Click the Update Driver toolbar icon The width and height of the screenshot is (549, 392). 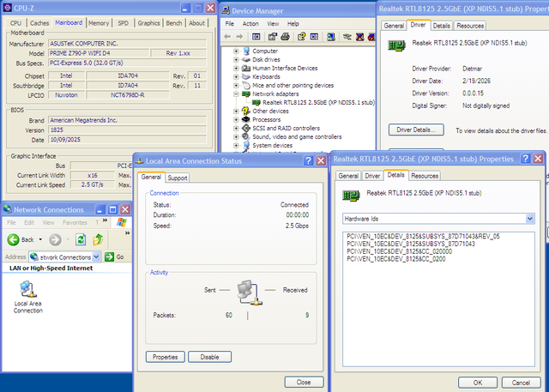click(x=347, y=36)
